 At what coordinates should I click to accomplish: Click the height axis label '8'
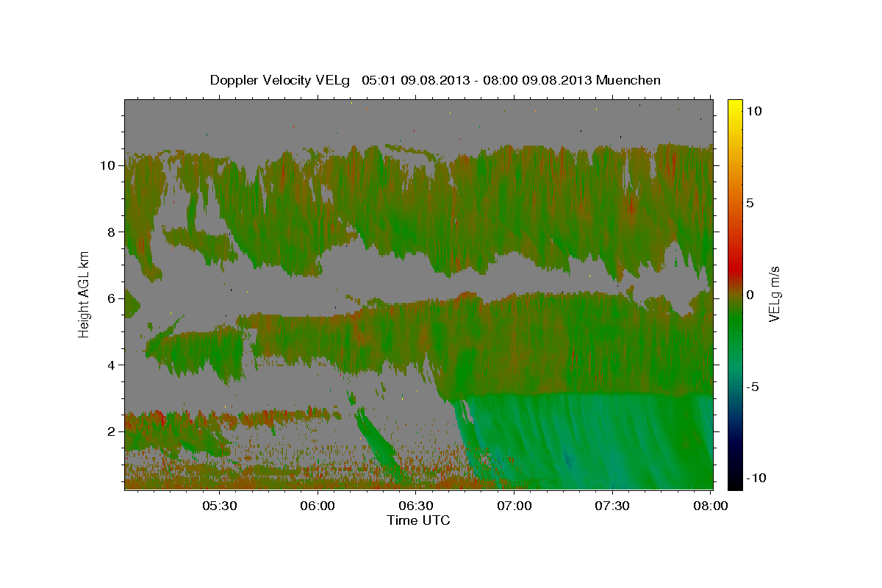pos(111,232)
